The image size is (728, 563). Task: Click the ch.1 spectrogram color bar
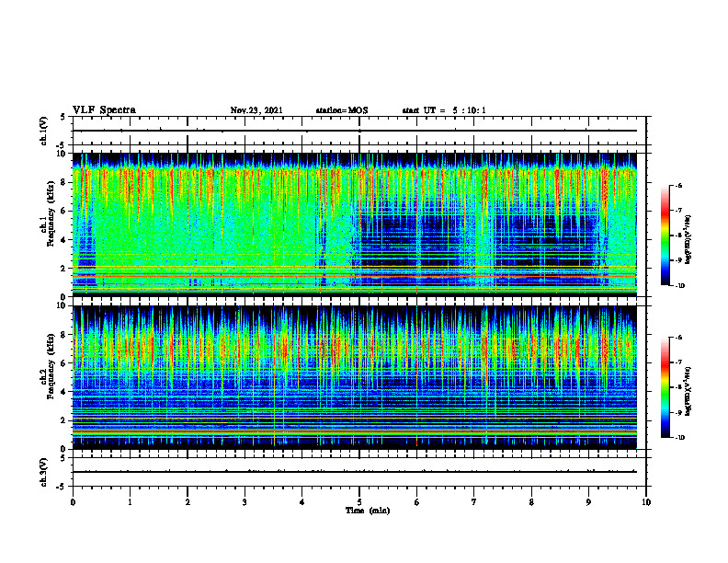(665, 236)
